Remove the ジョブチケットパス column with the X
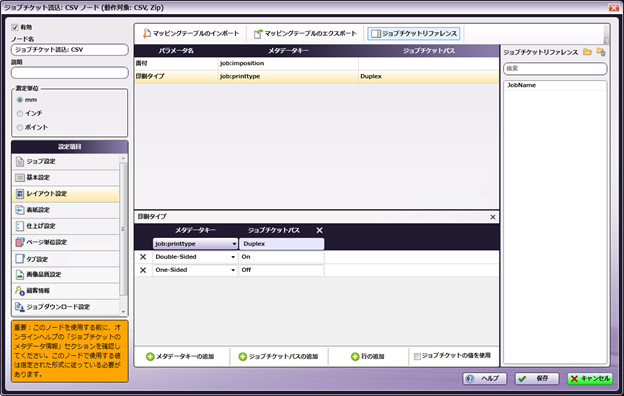624x396 pixels. [x=319, y=230]
